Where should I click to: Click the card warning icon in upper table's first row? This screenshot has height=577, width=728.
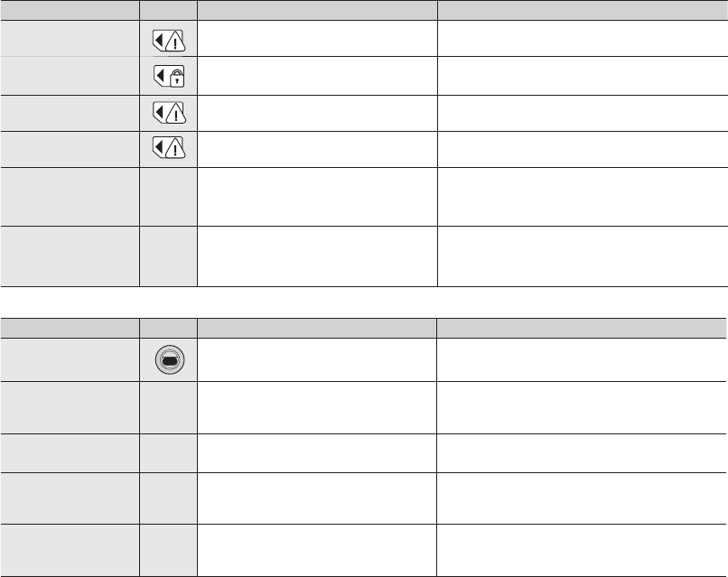168,41
